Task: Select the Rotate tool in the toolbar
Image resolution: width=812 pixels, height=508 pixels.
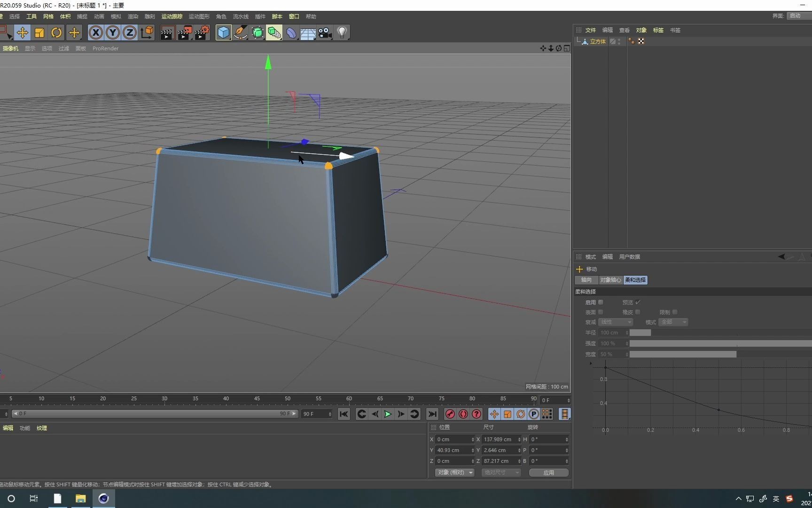Action: pos(56,32)
